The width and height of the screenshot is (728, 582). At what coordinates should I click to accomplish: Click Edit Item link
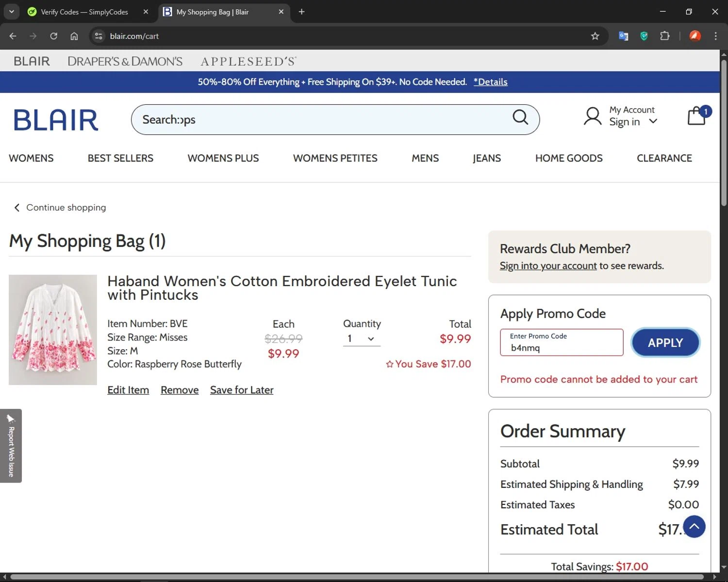click(x=128, y=390)
